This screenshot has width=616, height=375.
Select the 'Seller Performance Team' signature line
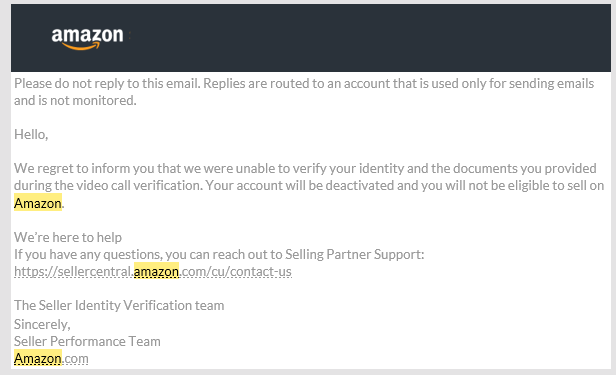click(x=87, y=341)
